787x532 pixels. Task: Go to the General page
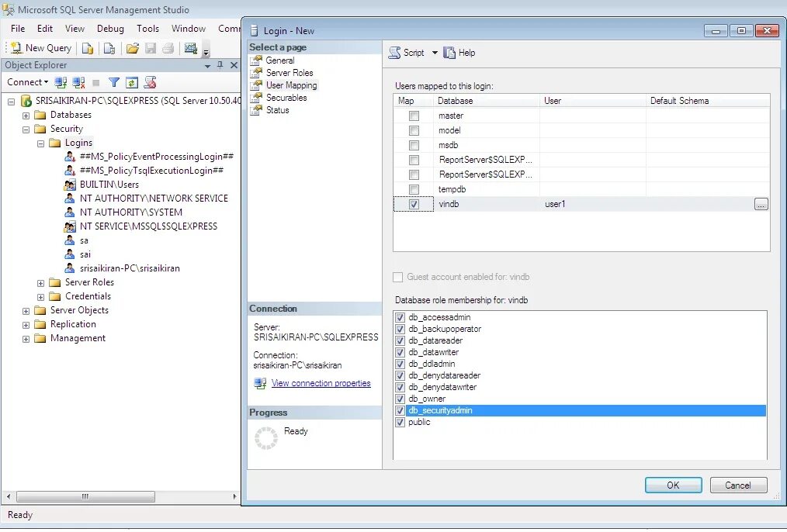[279, 60]
